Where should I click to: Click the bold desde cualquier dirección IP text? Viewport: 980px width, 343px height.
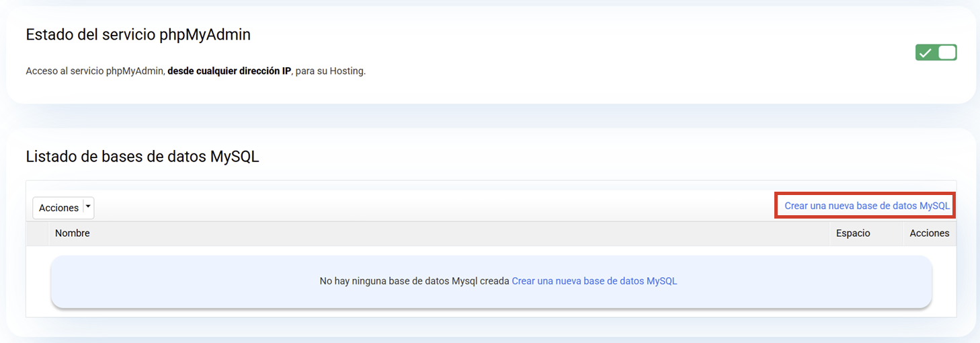coord(229,71)
